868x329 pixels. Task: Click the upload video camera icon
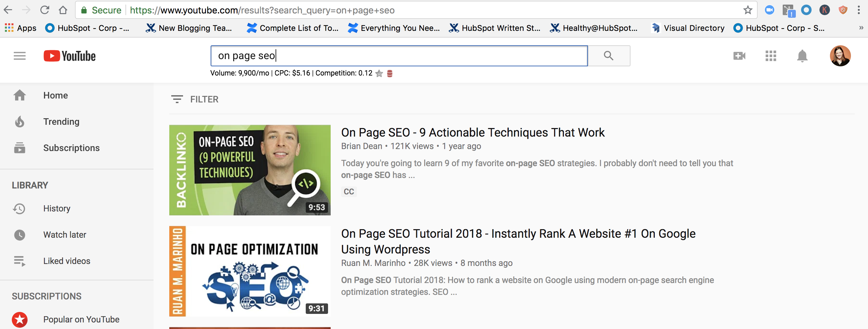[739, 56]
